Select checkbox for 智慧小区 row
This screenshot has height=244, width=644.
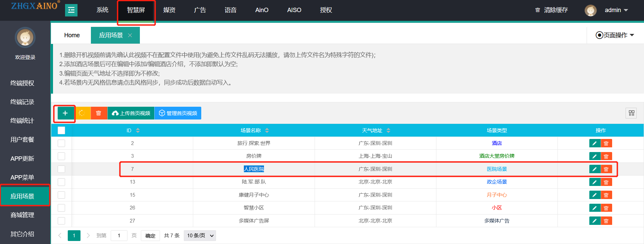tap(61, 208)
